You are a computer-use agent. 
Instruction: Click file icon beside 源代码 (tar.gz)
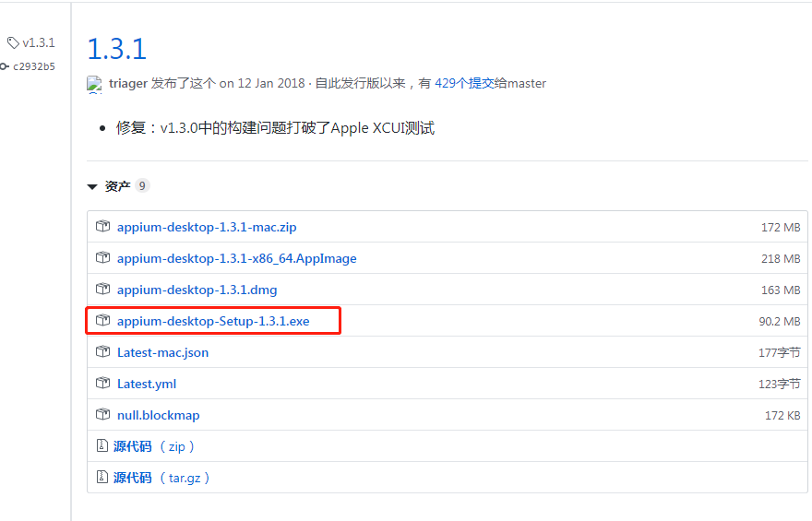click(102, 477)
